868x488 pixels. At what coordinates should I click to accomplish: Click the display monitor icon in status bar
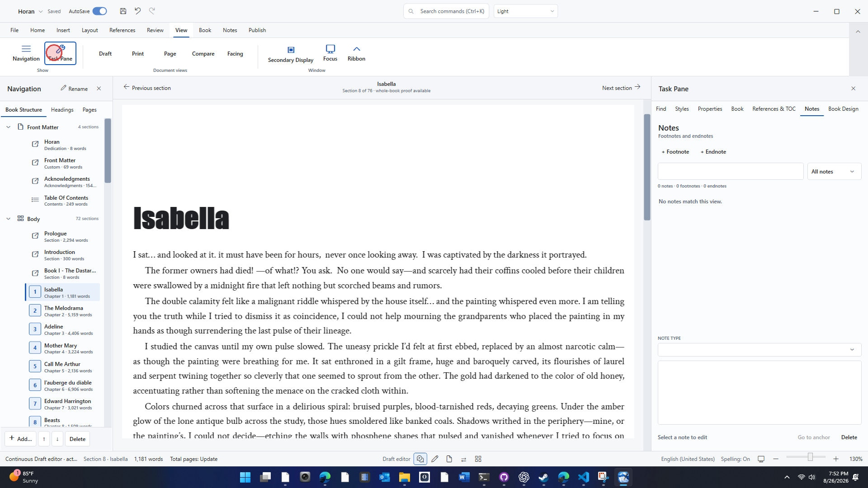click(761, 459)
